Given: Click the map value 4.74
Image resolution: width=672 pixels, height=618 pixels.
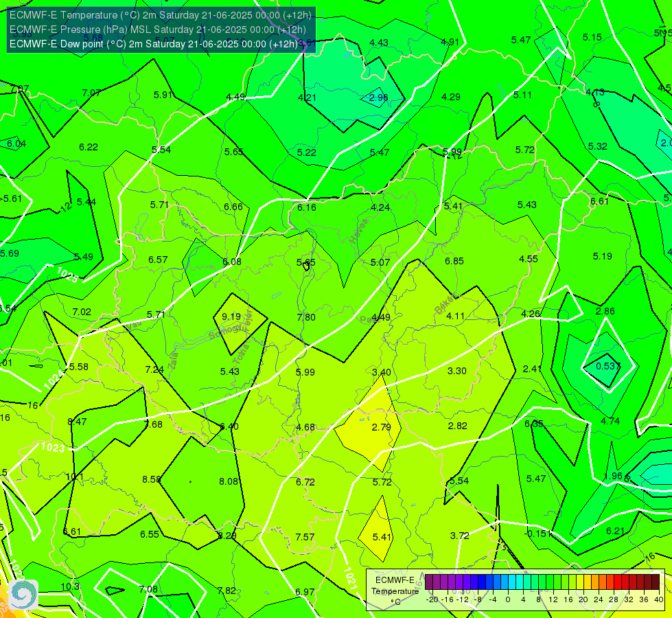Looking at the screenshot, I should click(x=610, y=421).
